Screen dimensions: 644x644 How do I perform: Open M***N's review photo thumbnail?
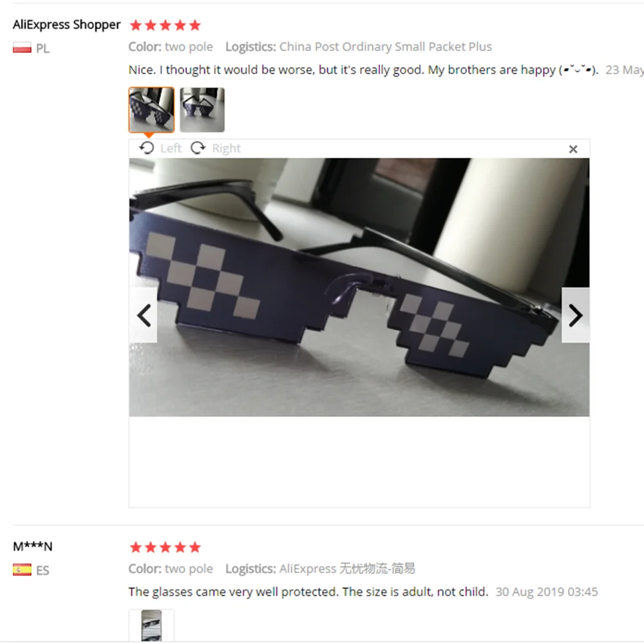[x=151, y=625]
